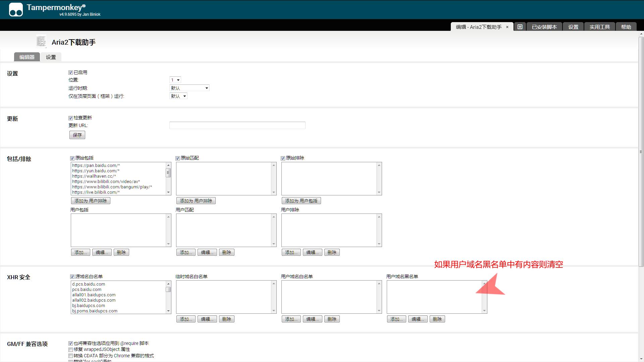The image size is (644, 362).
Task: Click 编辑 under 用户域名白名单
Action: point(313,319)
